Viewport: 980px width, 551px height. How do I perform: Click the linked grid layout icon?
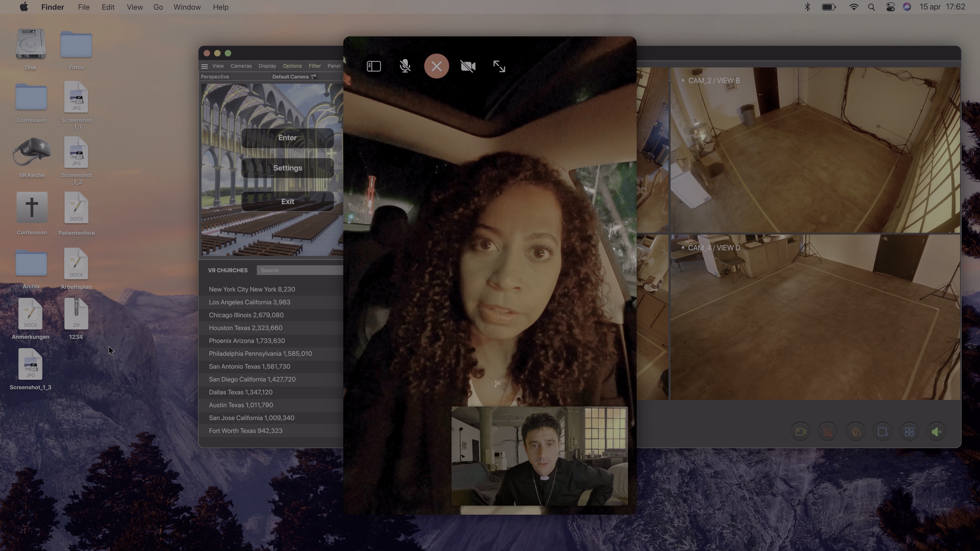point(910,432)
